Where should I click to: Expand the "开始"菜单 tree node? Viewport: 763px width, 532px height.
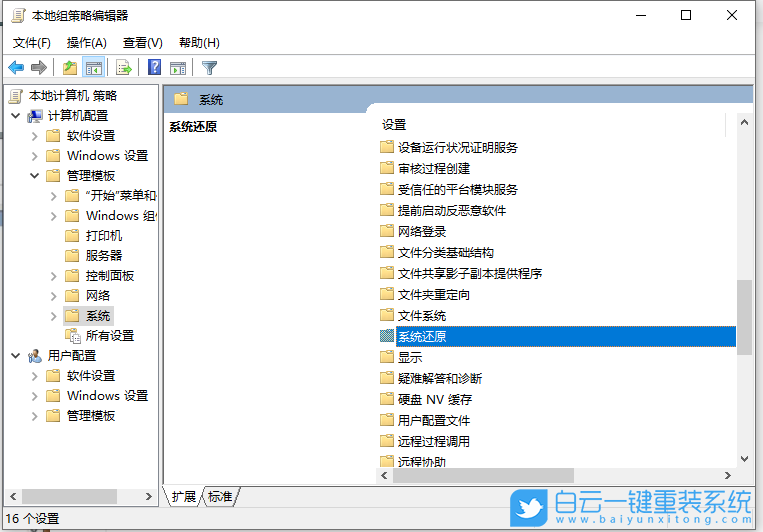pyautogui.click(x=54, y=196)
